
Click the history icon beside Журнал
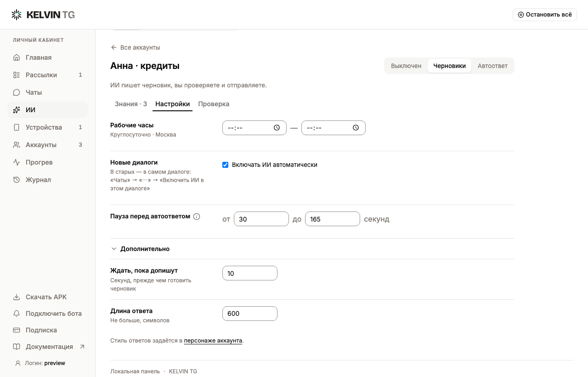[x=17, y=180]
